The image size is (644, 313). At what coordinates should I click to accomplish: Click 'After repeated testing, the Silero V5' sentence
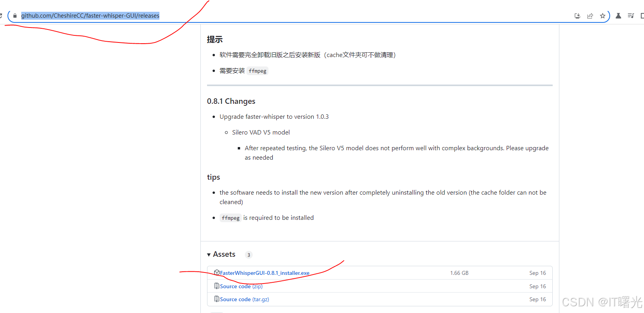click(397, 153)
